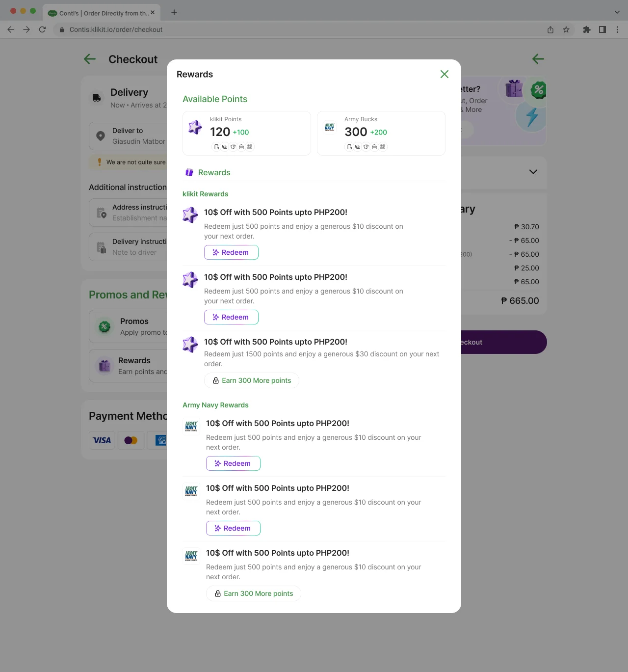The width and height of the screenshot is (628, 672).
Task: Click the Army Navy logo of first Army reward
Action: (x=191, y=426)
